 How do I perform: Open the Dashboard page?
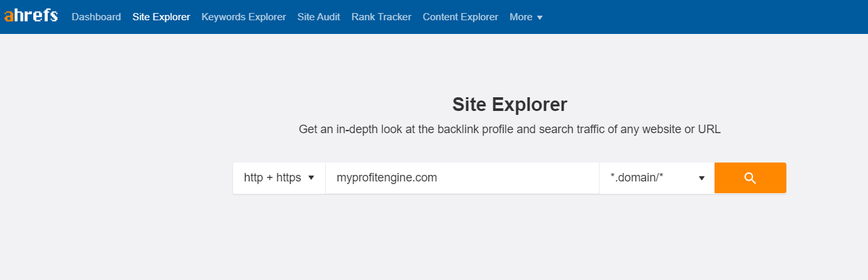point(96,17)
